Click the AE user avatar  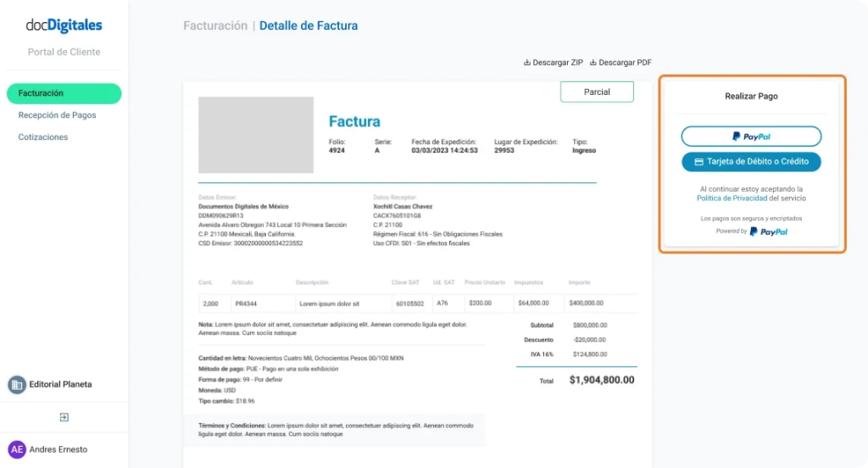[x=17, y=449]
